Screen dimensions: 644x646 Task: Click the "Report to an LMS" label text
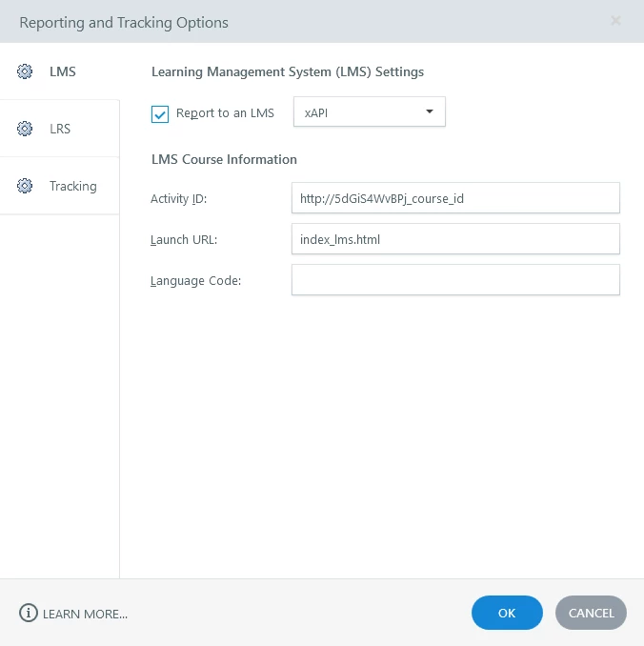tap(225, 113)
